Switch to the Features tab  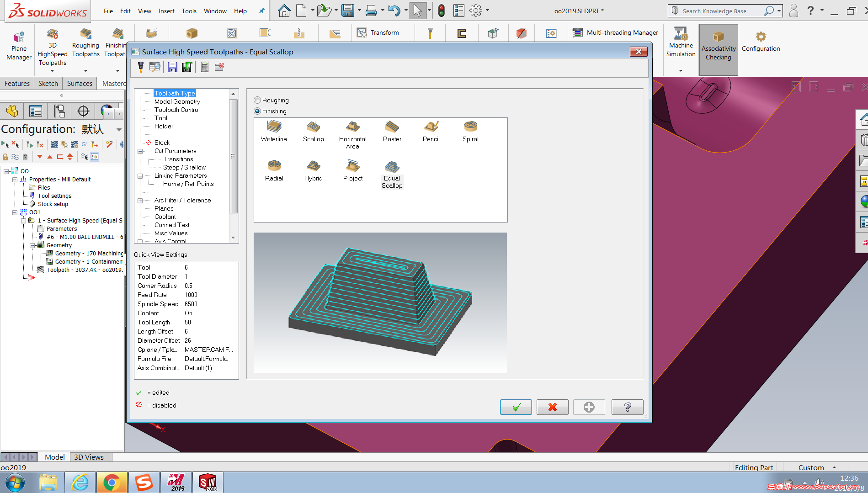tap(17, 84)
